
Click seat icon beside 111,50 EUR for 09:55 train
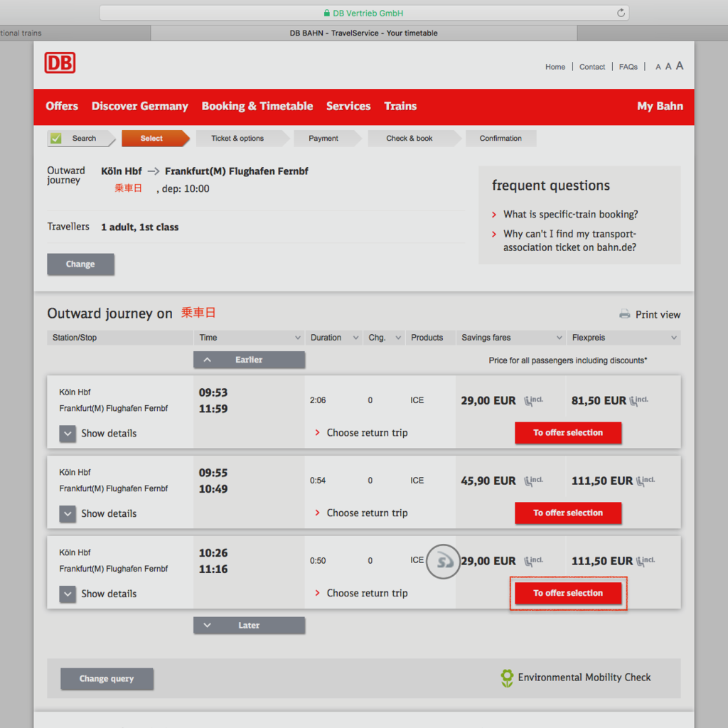(x=646, y=481)
